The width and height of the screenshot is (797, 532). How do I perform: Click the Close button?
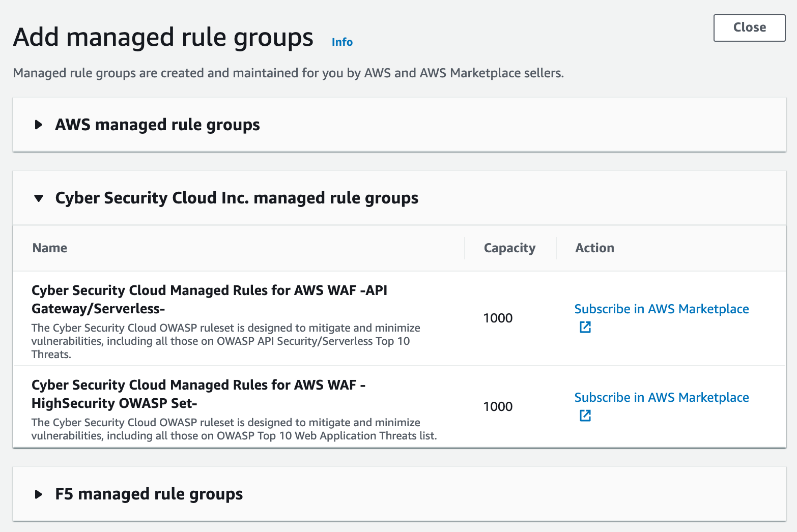[x=749, y=28]
